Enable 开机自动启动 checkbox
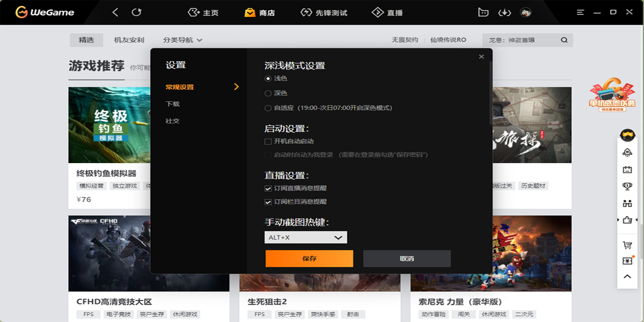The width and height of the screenshot is (644, 322). [x=268, y=142]
